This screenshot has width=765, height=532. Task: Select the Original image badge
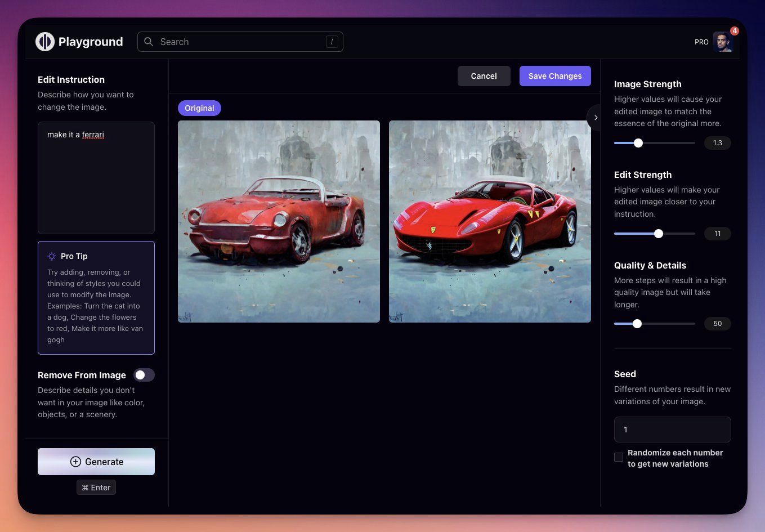click(x=199, y=108)
